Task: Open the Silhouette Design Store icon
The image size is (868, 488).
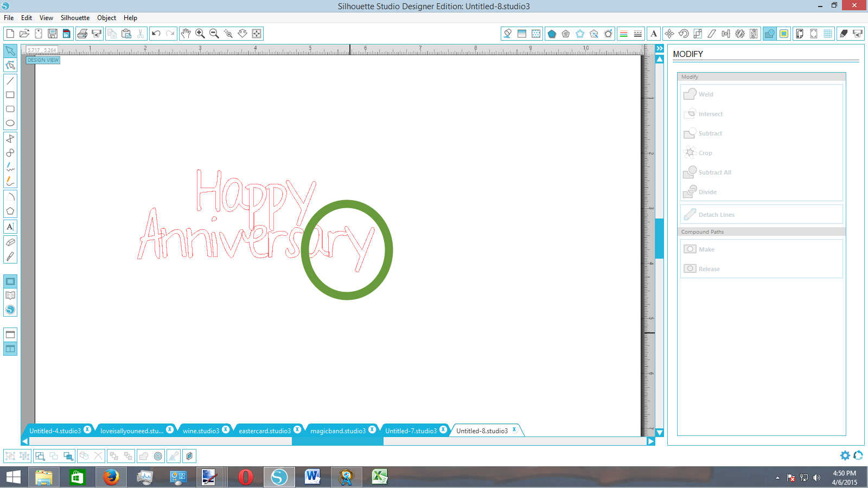Action: pyautogui.click(x=10, y=310)
